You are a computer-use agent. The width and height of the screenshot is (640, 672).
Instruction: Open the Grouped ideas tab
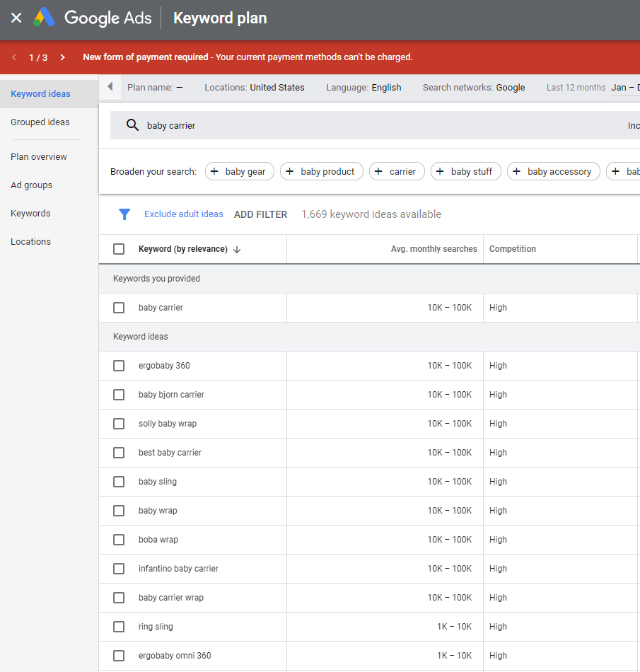[40, 122]
